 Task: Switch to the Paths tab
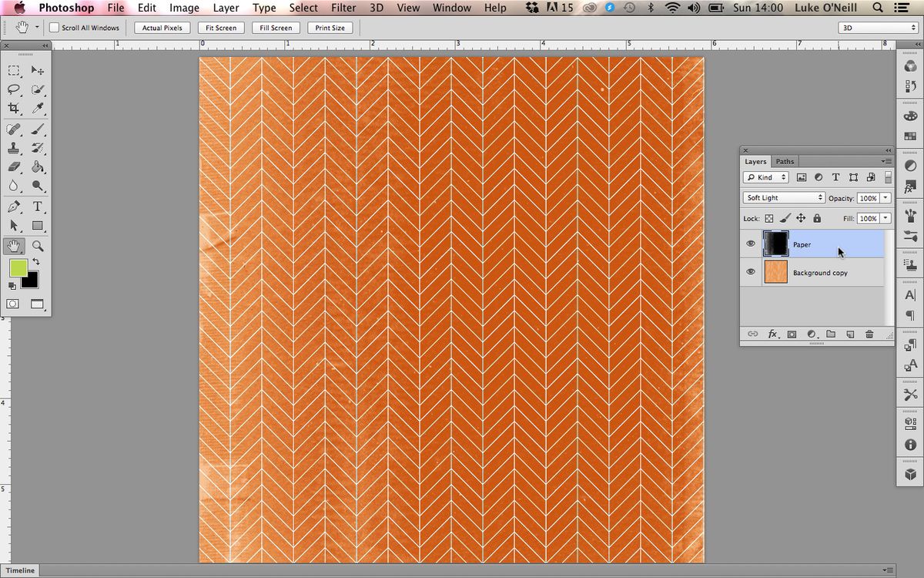click(785, 161)
